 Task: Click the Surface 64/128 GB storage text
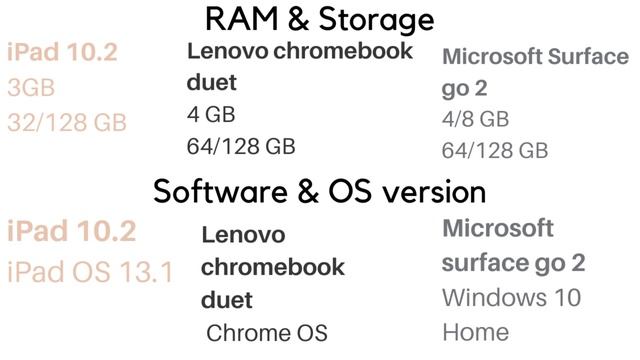click(495, 150)
